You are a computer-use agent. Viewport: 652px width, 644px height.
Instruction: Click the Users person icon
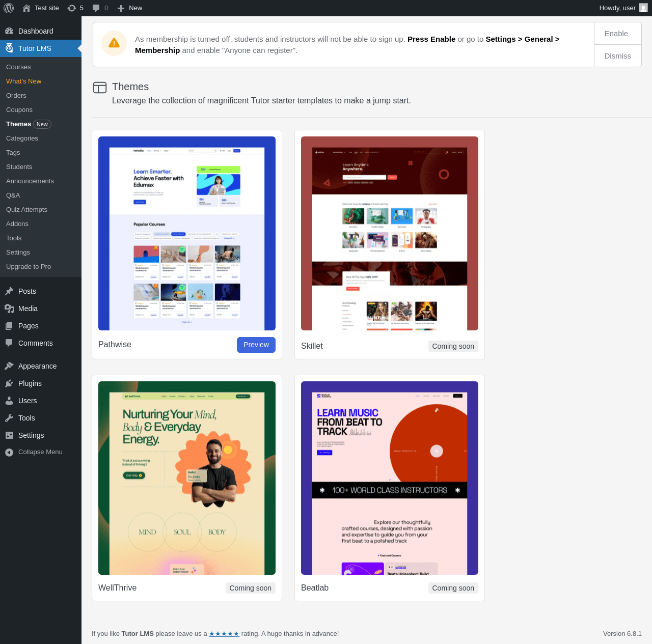[9, 401]
